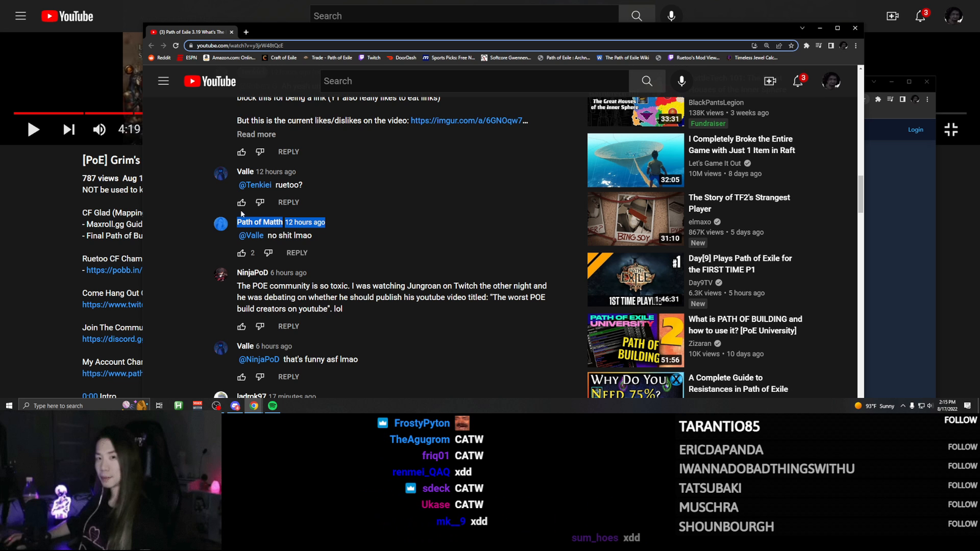Viewport: 980px width, 551px height.
Task: Like Valle's 'that's funny asf' comment
Action: (241, 377)
